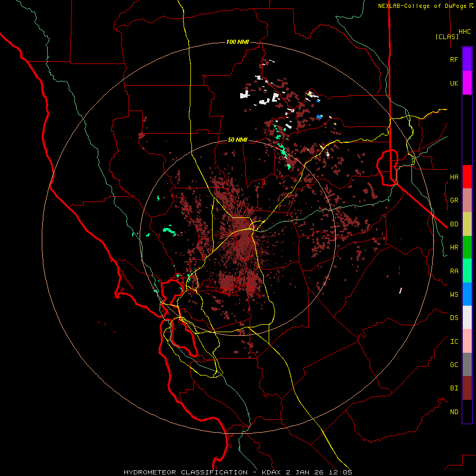
Task: Click the '[CLAS]' legend heading
Action: point(447,36)
